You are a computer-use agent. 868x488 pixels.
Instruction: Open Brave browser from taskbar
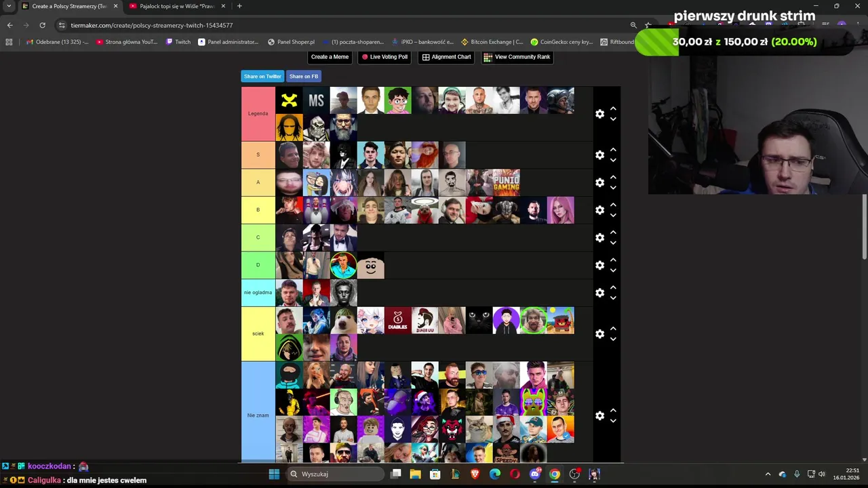pos(475,474)
